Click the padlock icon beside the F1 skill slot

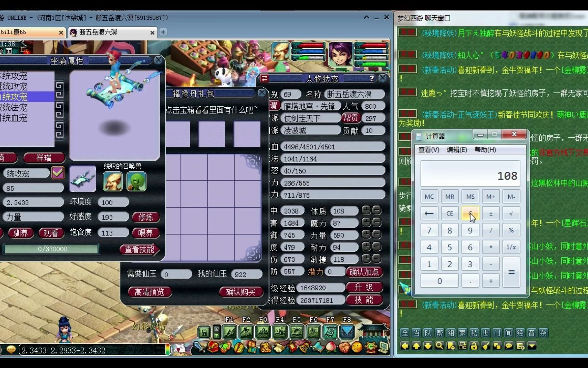click(x=204, y=332)
